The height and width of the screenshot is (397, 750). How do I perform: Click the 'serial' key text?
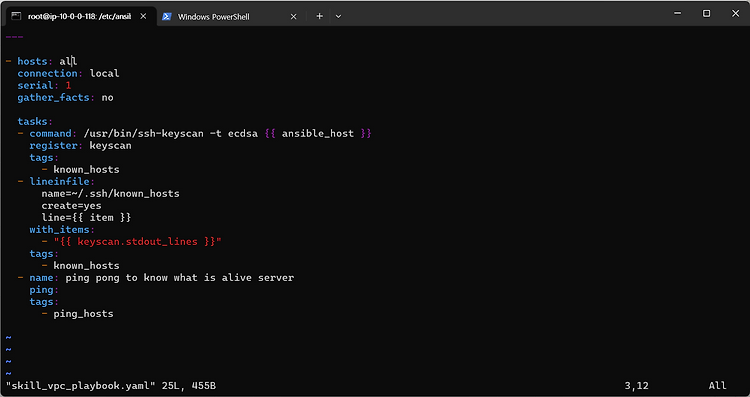point(35,85)
